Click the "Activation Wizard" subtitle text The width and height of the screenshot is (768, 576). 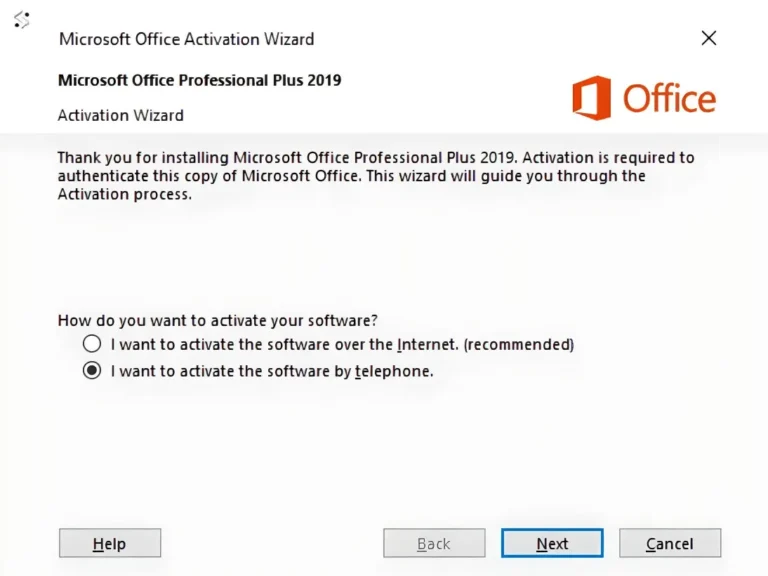(121, 115)
